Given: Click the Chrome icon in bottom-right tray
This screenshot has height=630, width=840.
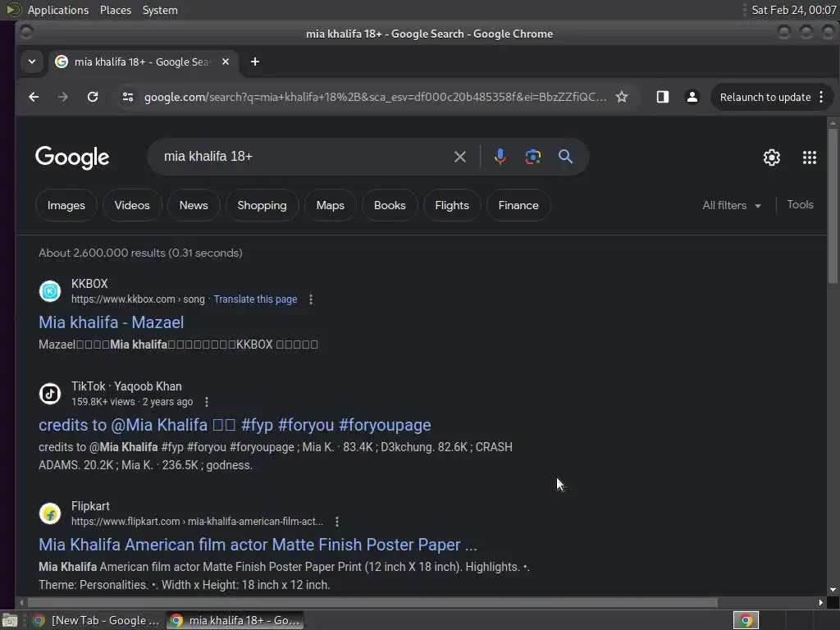Looking at the screenshot, I should click(x=746, y=620).
